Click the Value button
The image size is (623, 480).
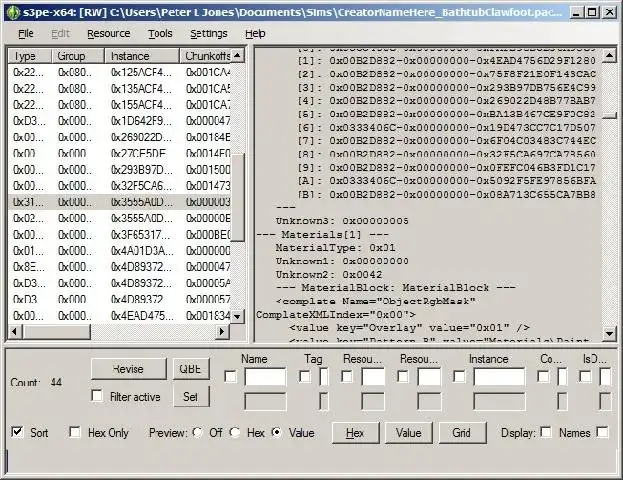click(409, 432)
